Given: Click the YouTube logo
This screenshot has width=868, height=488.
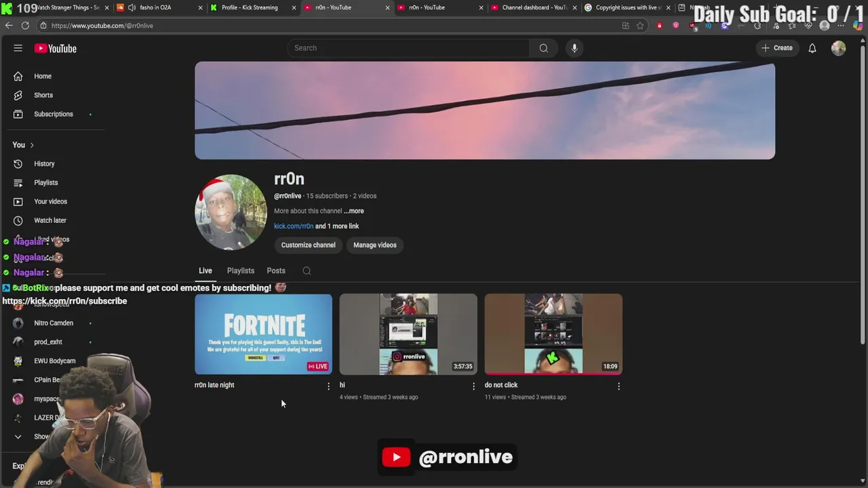Looking at the screenshot, I should point(56,48).
